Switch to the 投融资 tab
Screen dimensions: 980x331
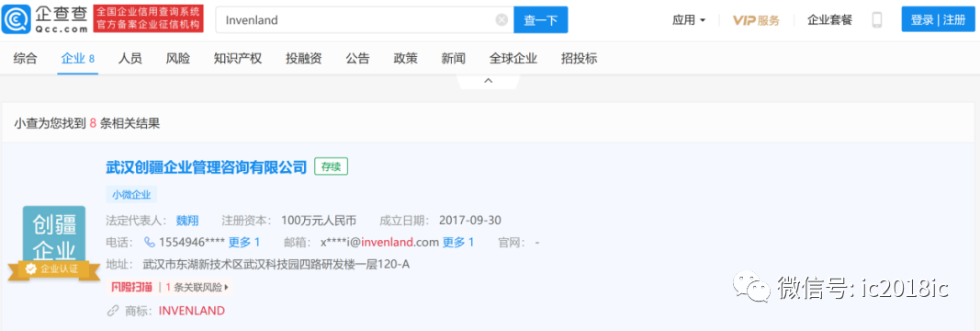coord(304,59)
